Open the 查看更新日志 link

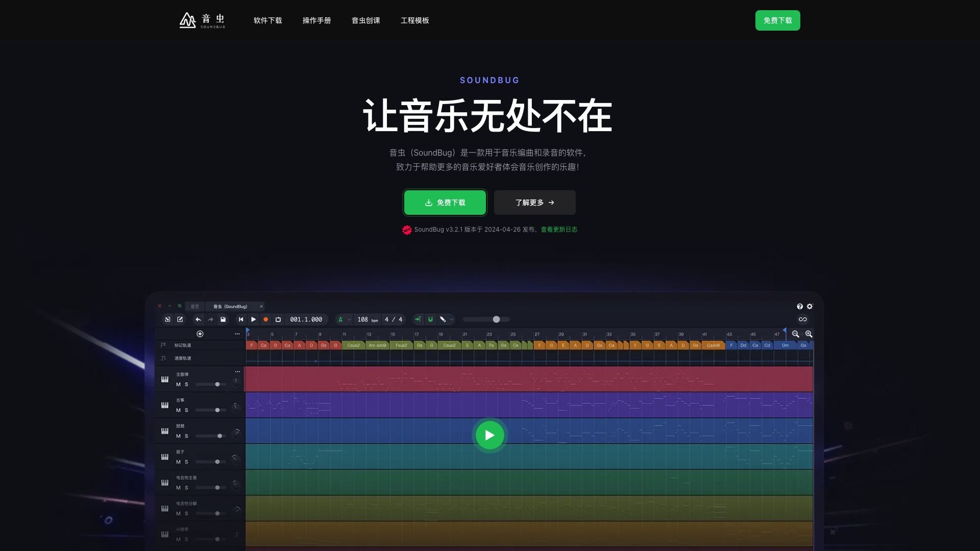[x=559, y=230]
